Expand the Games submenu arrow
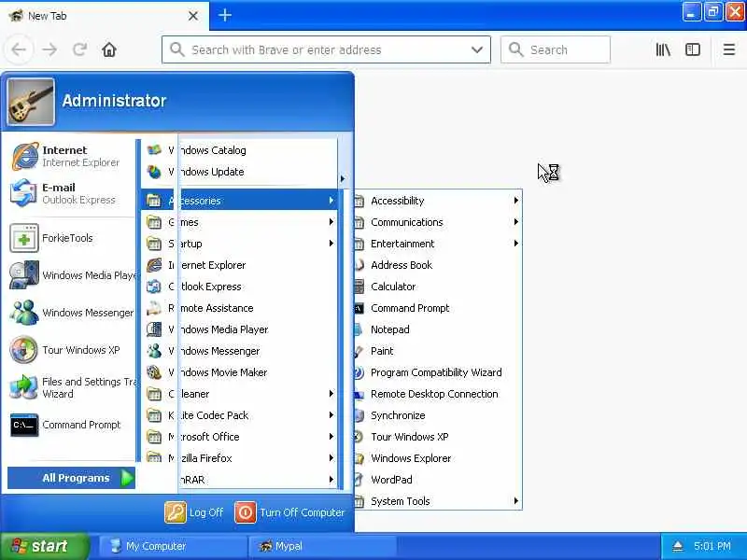The image size is (747, 560). click(331, 222)
